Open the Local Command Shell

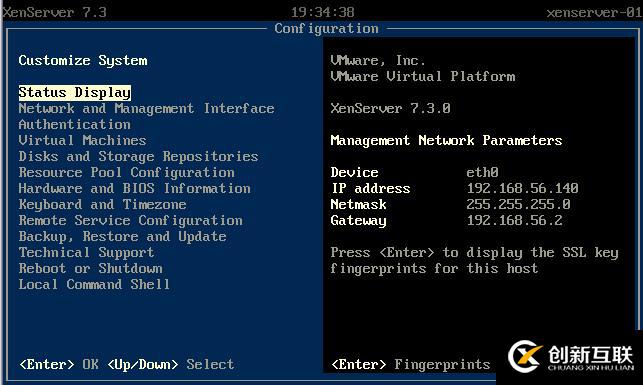pyautogui.click(x=94, y=285)
